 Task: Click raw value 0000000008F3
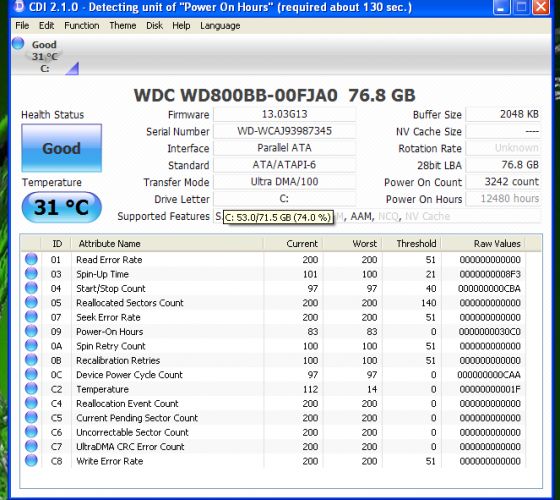tap(490, 274)
